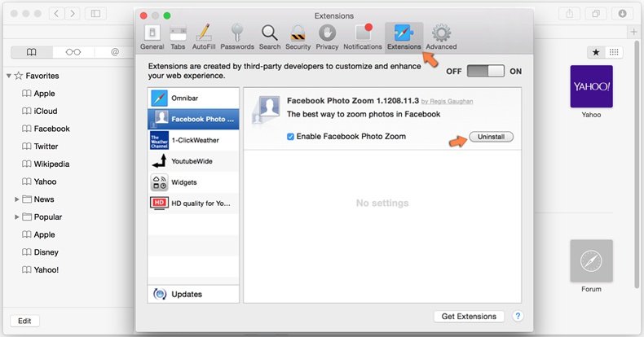Select the Facebook Photo Zoom extension row
Screen dimensions: 644x337
click(193, 119)
